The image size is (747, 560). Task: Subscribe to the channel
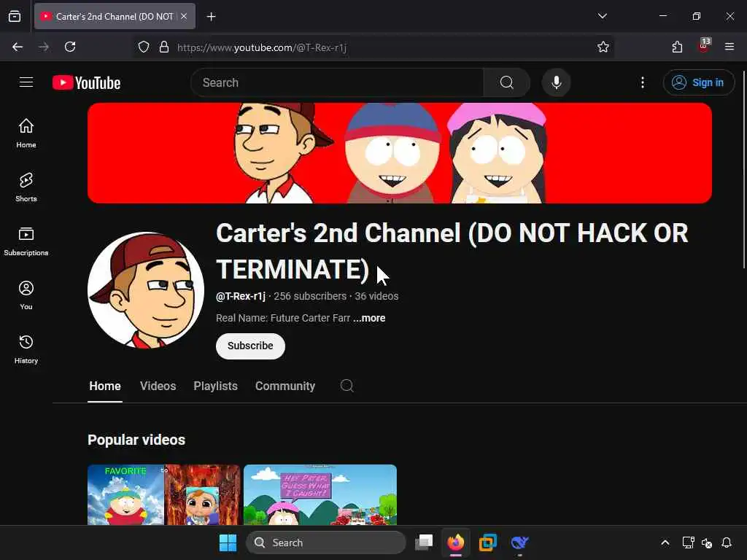click(250, 346)
